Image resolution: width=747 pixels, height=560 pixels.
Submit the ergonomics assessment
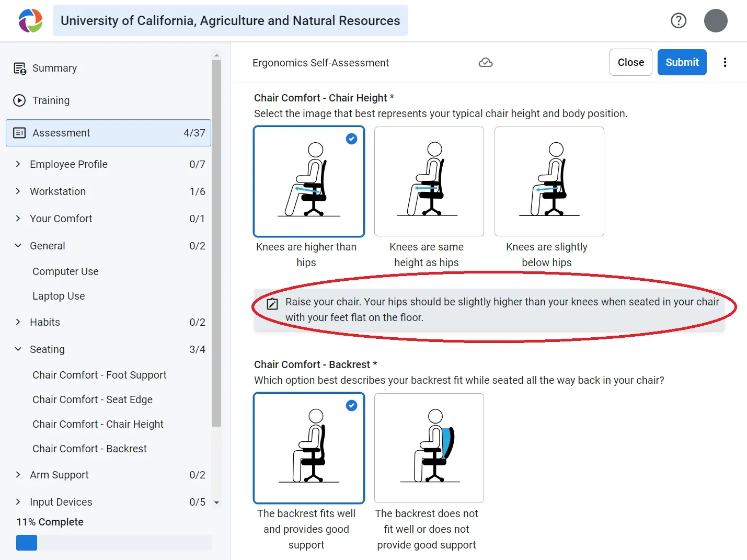point(682,62)
